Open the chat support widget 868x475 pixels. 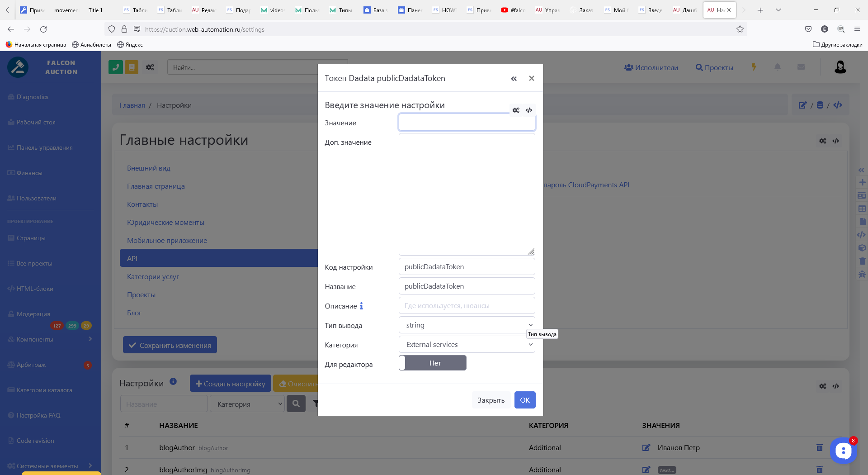click(843, 451)
